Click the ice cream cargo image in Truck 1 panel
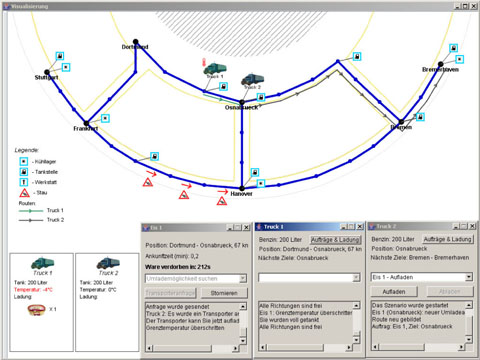480x360 pixels. (x=37, y=310)
